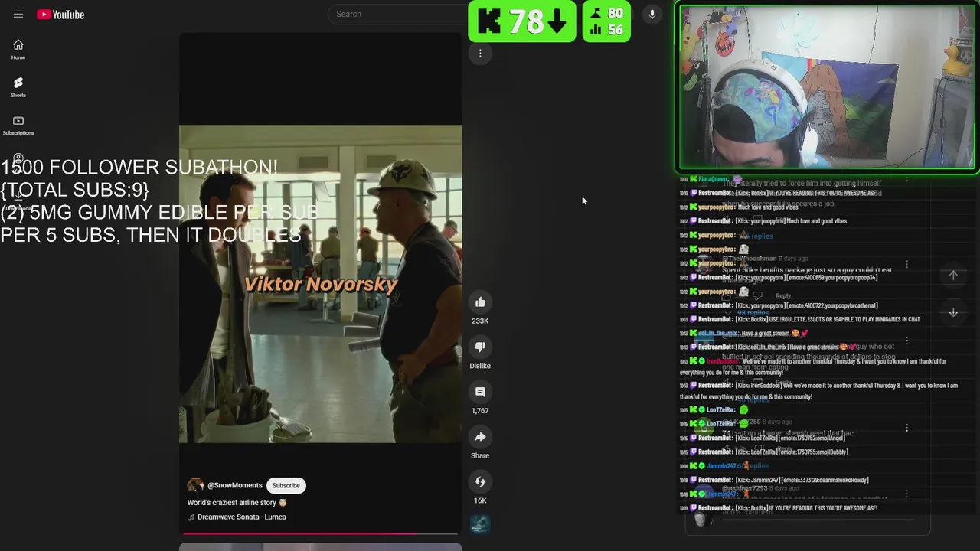Share the Short via Share arrow
Screen dimensions: 980x551
point(480,437)
